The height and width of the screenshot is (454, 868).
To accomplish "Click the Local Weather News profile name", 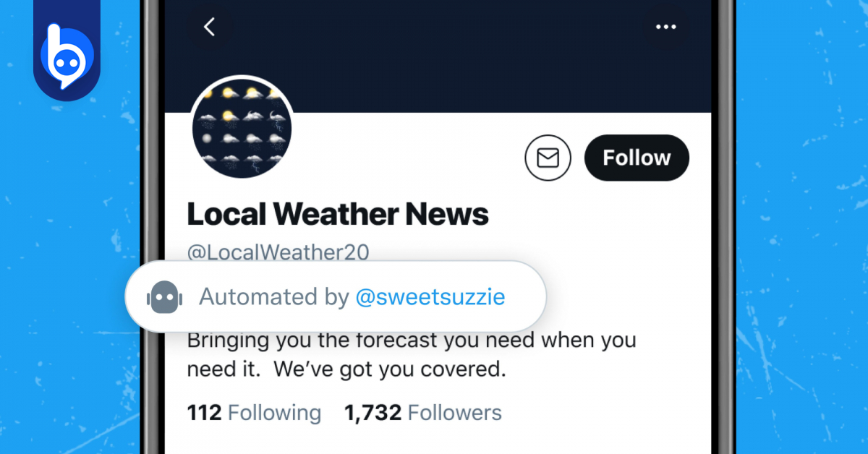I will [x=338, y=214].
